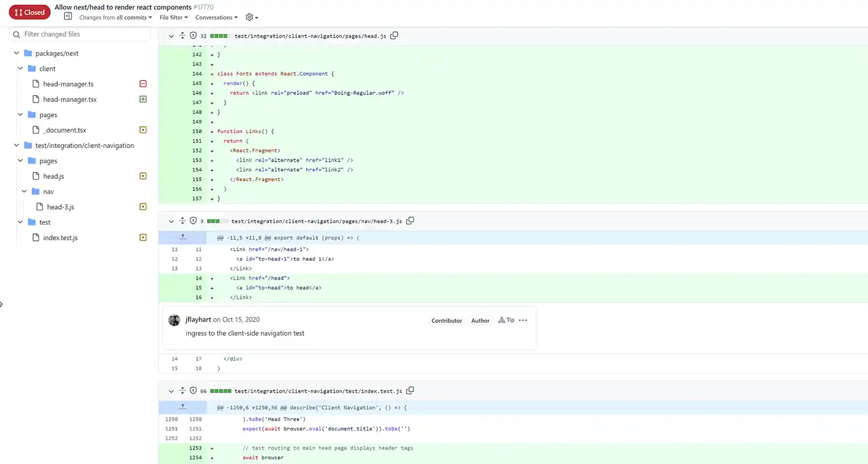Open the 'Changes from all commits' dropdown
The width and height of the screenshot is (868, 464).
tap(116, 17)
